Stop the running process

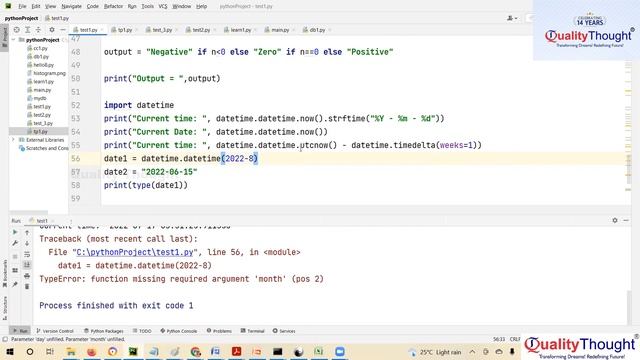(x=15, y=256)
